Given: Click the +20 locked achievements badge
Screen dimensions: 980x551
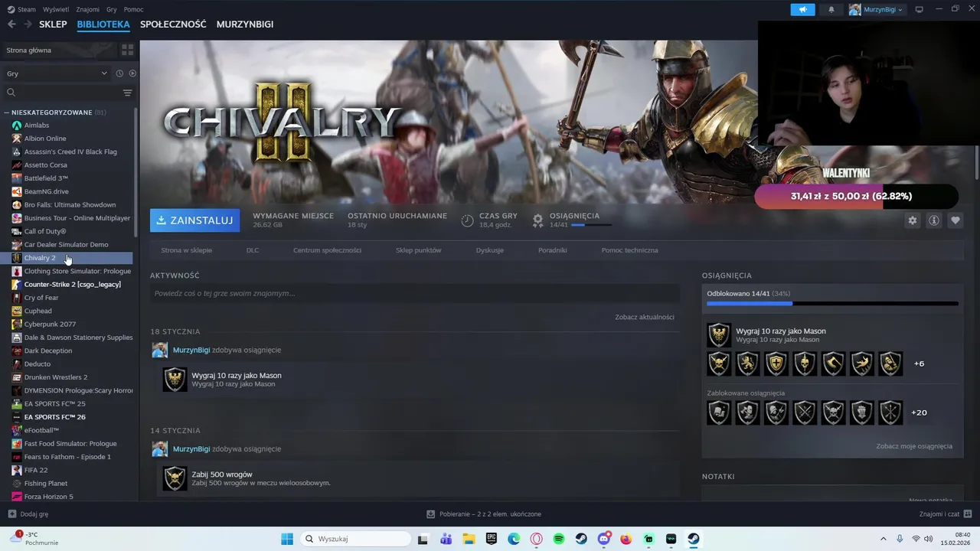Looking at the screenshot, I should pyautogui.click(x=919, y=412).
